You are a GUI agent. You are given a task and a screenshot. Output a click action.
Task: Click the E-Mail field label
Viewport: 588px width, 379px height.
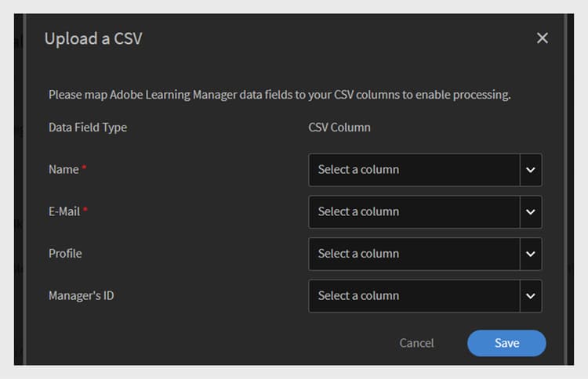[x=64, y=212]
